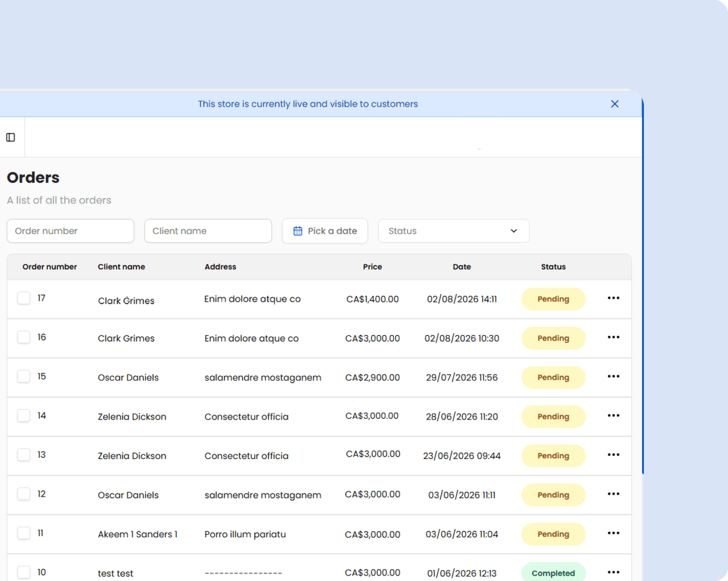Click date 03/06/2026 11:11

pyautogui.click(x=462, y=495)
